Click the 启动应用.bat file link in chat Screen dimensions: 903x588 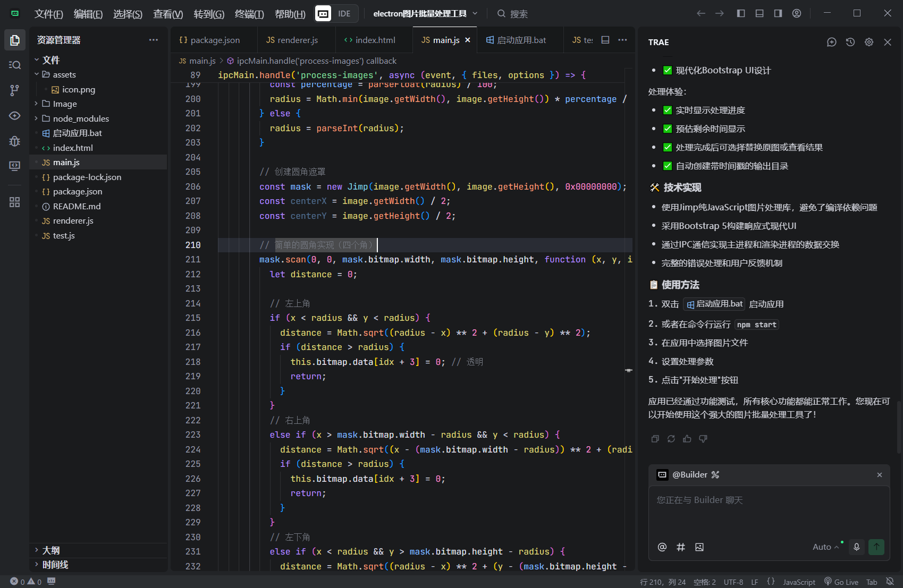click(714, 304)
